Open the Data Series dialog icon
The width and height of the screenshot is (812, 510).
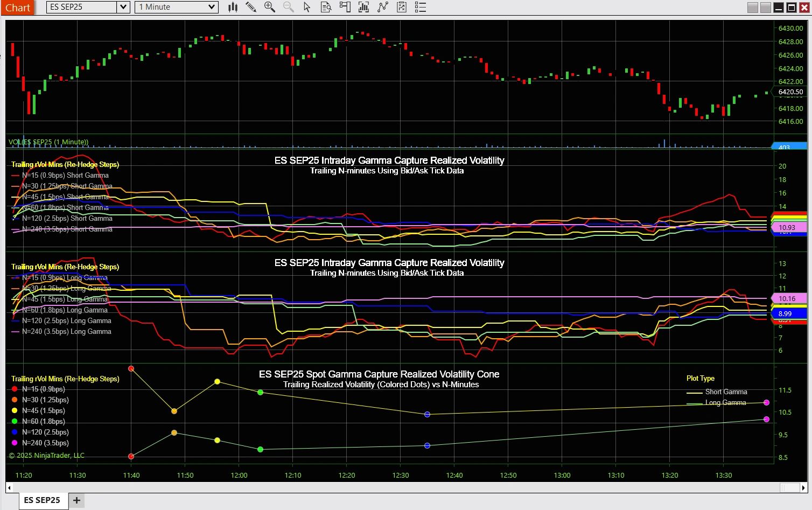(x=364, y=7)
